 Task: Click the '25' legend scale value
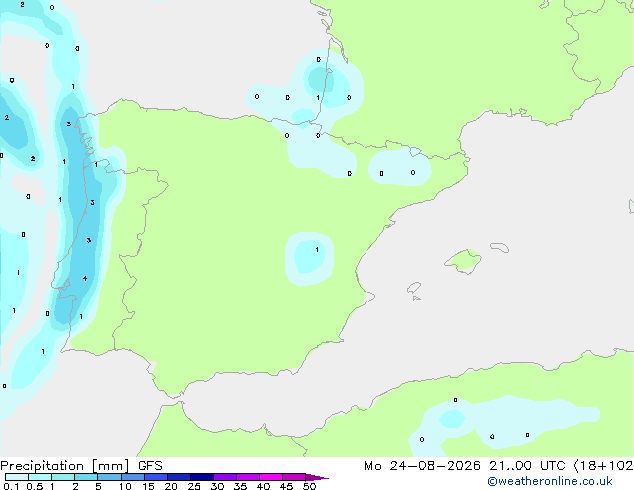coord(194,486)
